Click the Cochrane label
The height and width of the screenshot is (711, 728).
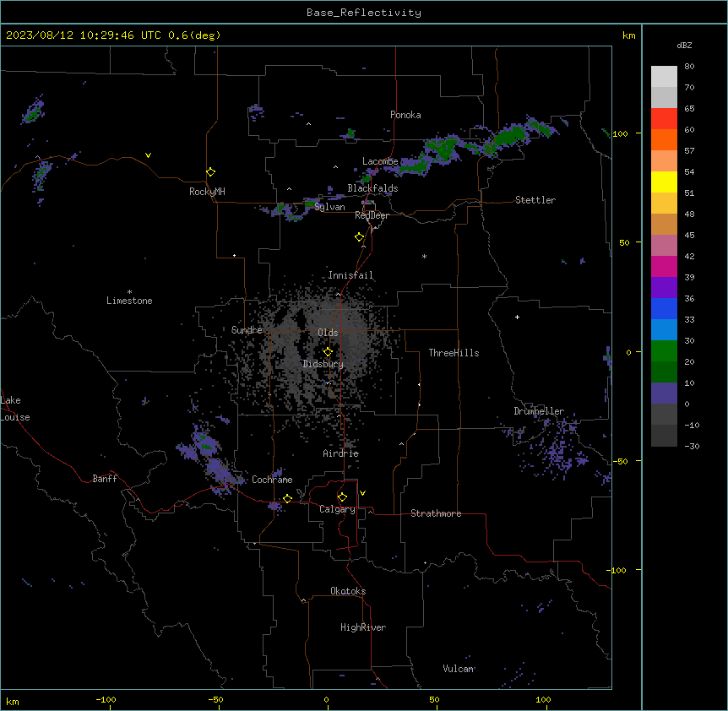point(272,480)
